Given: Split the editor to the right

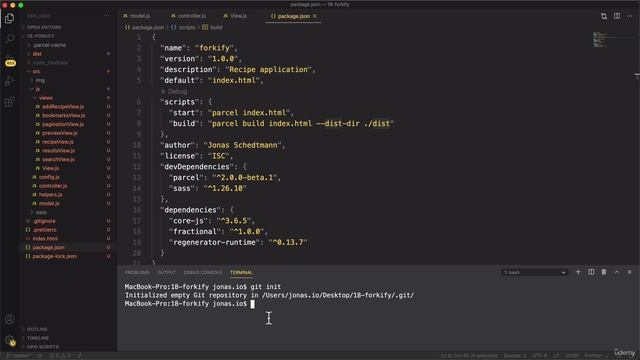Looking at the screenshot, I should click(617, 16).
